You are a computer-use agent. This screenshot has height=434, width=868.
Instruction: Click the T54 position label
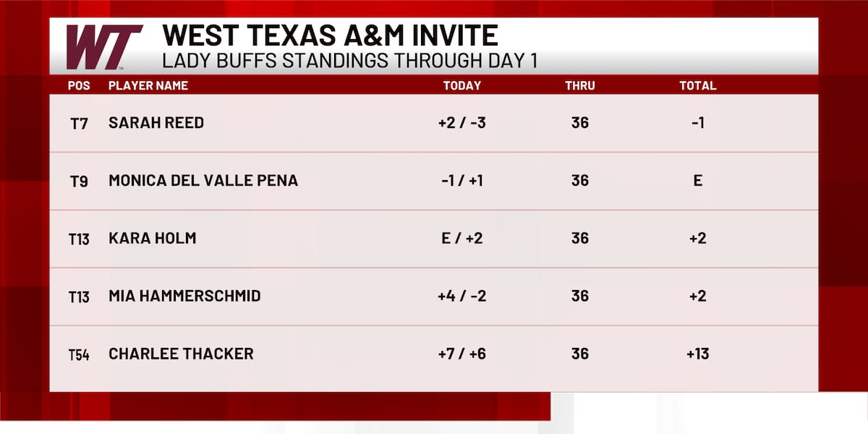pos(79,355)
